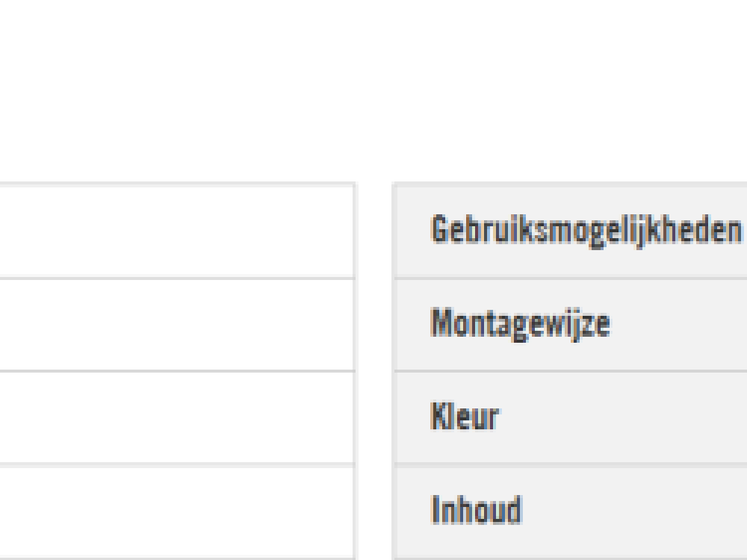The image size is (747, 560).
Task: Select the Inhoud specification row
Action: click(568, 511)
